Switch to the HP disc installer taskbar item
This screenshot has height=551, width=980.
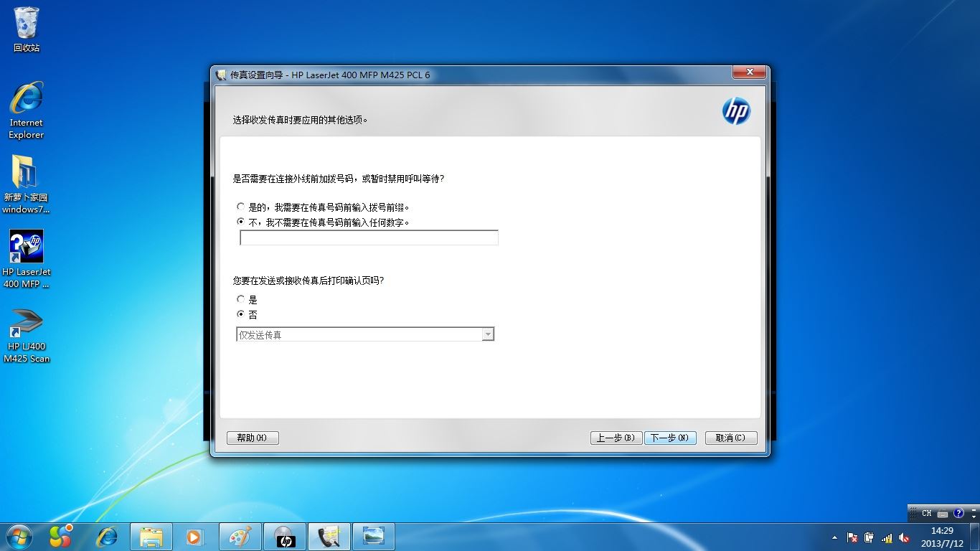click(x=285, y=537)
